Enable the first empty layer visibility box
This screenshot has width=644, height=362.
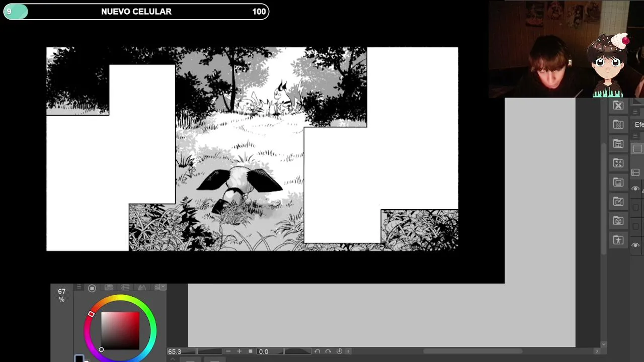636,207
